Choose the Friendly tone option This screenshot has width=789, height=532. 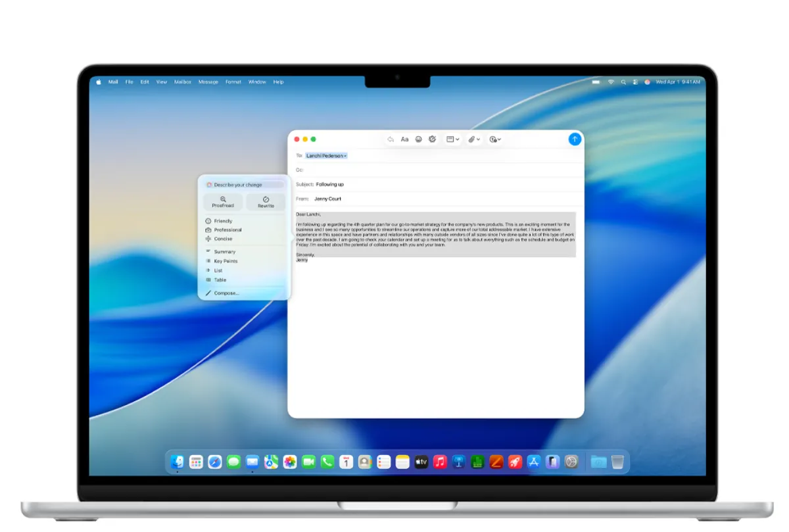coord(219,221)
